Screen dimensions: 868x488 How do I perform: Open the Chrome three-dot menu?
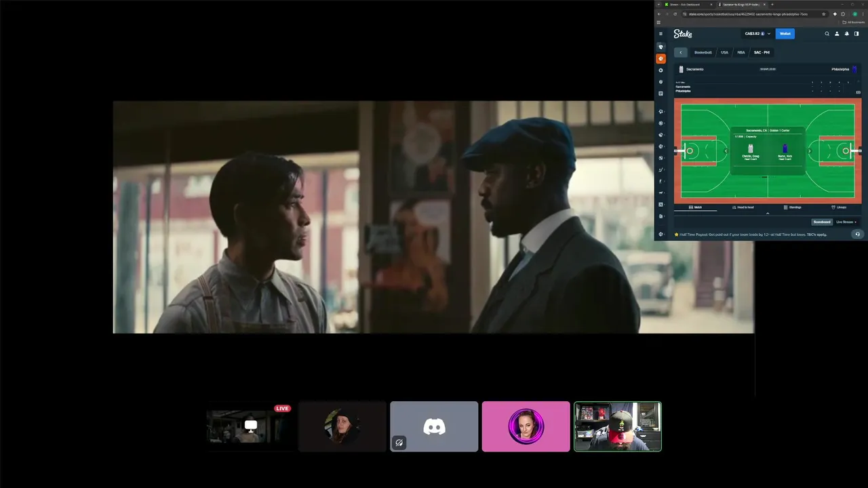pos(863,14)
